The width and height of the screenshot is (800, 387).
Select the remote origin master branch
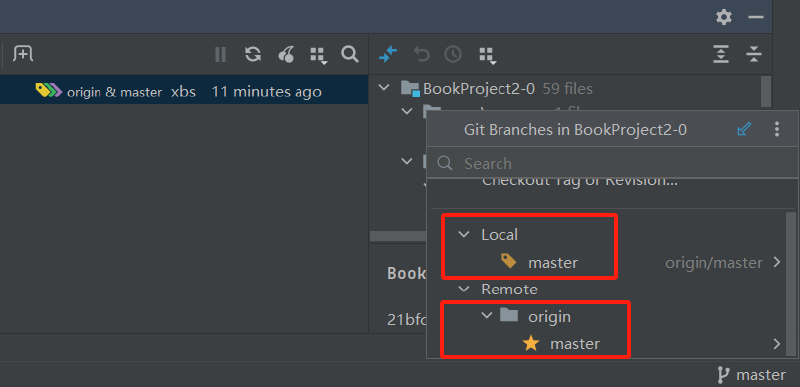(x=575, y=344)
